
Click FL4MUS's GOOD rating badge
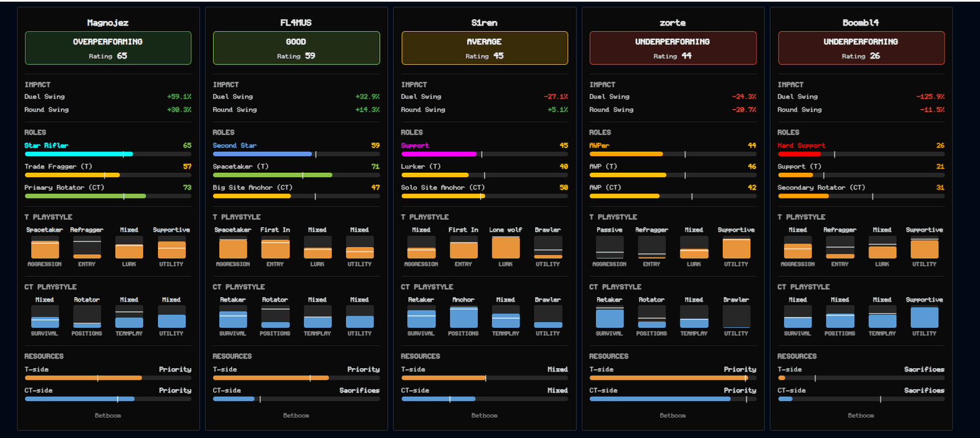click(x=296, y=48)
